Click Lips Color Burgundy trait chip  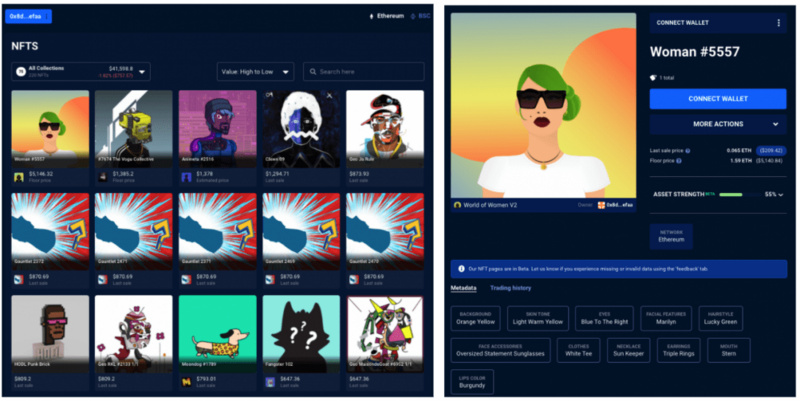pos(472,382)
